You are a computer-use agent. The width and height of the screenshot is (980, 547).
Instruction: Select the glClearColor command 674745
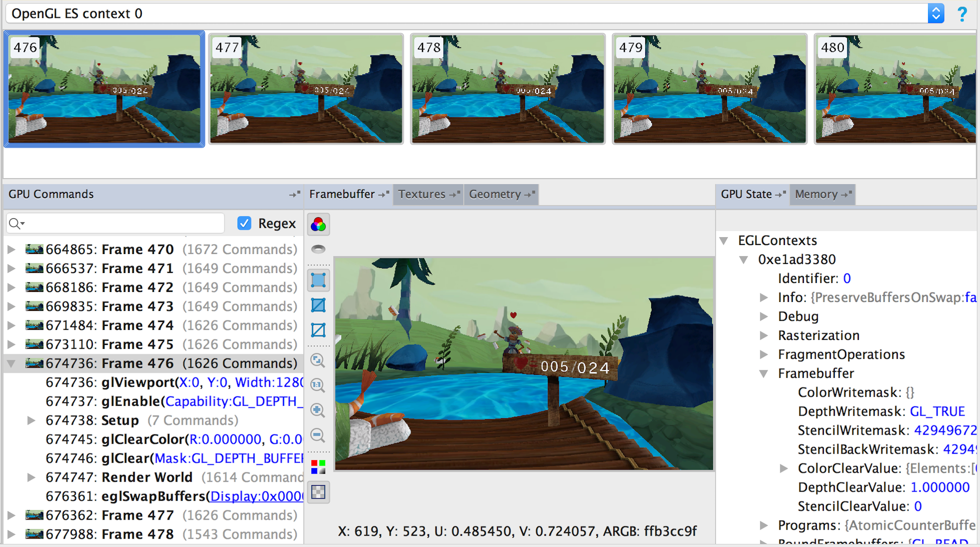click(x=175, y=439)
